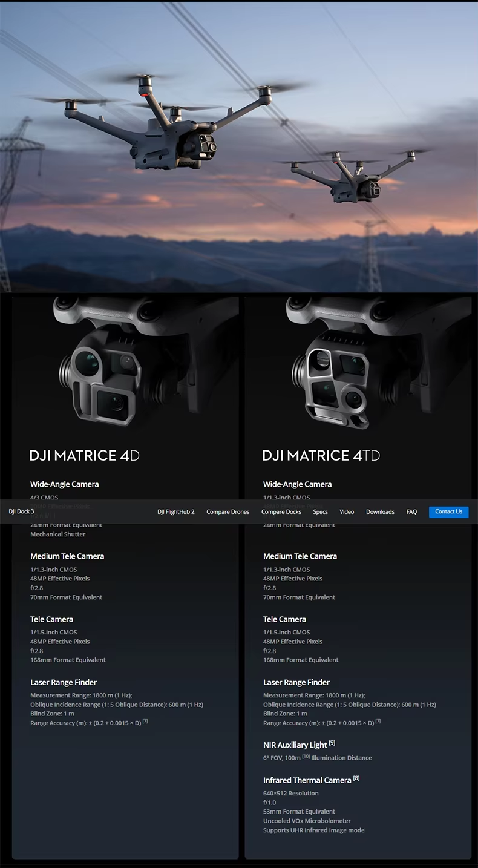Switch to the Specs section
This screenshot has height=868, width=478.
(x=320, y=512)
